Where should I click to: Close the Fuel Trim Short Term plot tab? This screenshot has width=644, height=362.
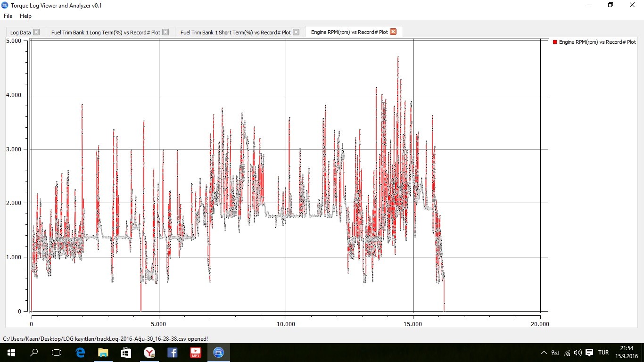296,32
